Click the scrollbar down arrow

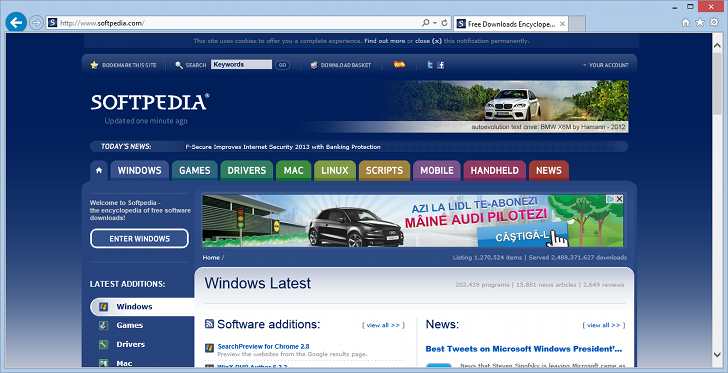click(717, 354)
